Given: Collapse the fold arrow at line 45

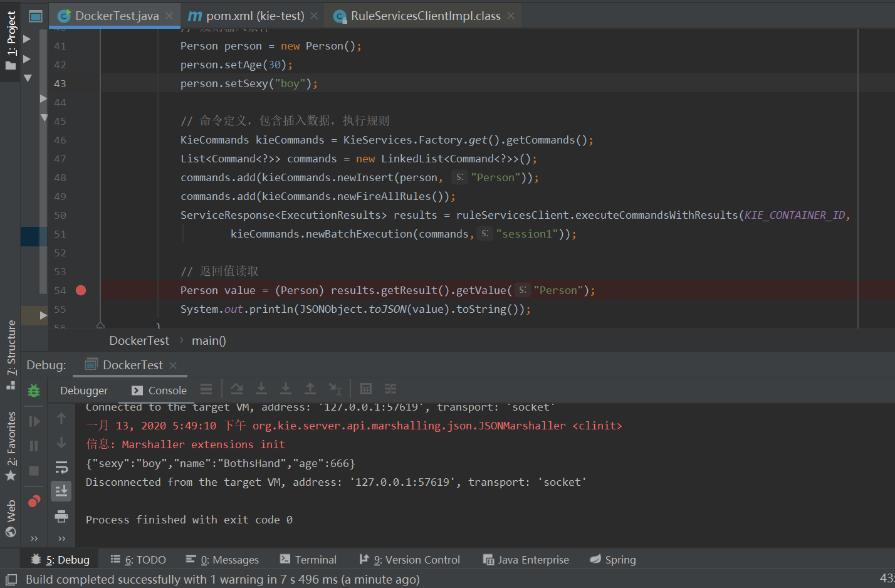Looking at the screenshot, I should pos(44,117).
